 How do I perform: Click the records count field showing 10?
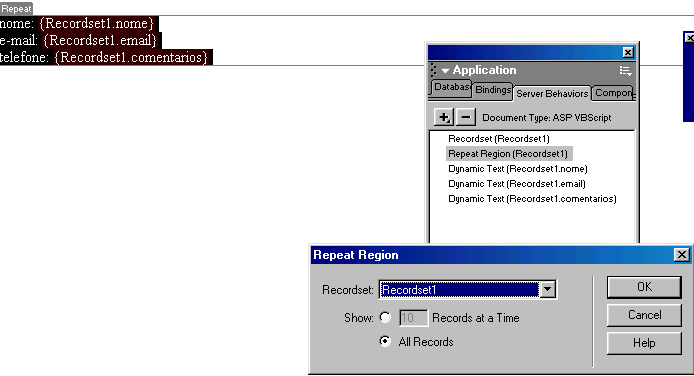tap(413, 318)
